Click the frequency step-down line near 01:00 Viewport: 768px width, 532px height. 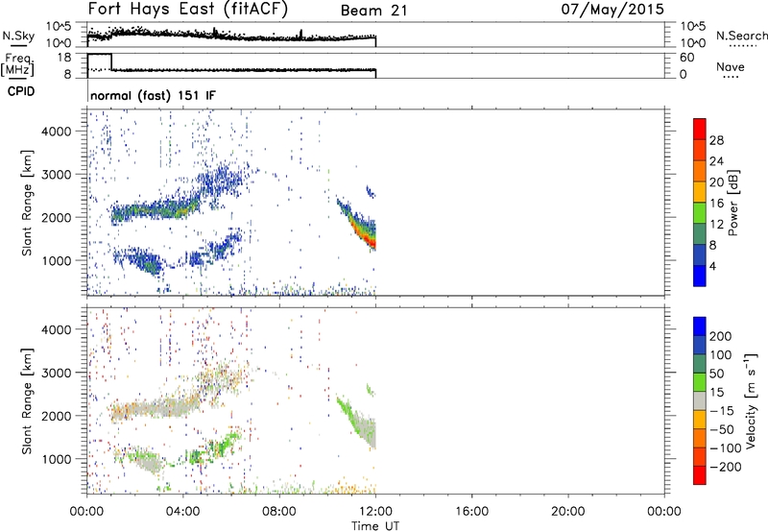[111, 61]
